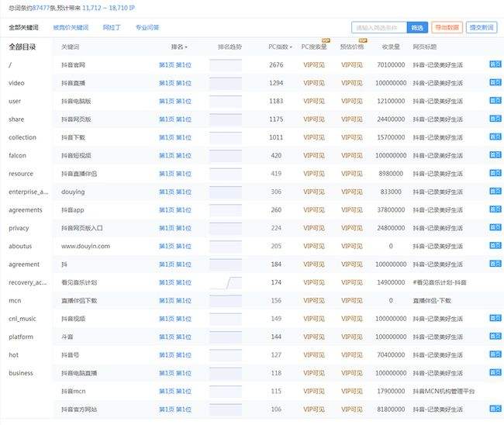Viewport: 504px width, 425px height.
Task: Click the blue badge in the 1294 row
Action: pyautogui.click(x=495, y=82)
